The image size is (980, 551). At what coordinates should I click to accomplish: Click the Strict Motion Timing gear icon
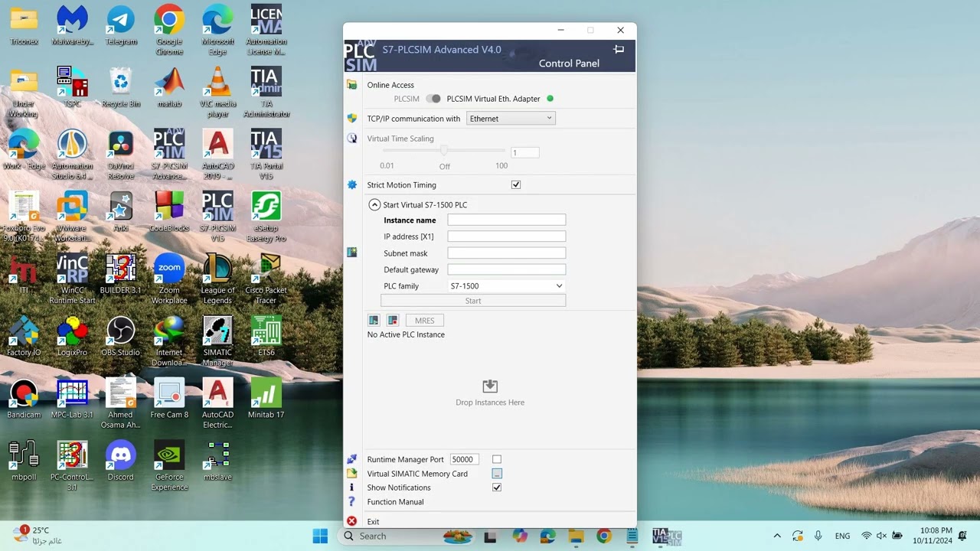coord(352,185)
